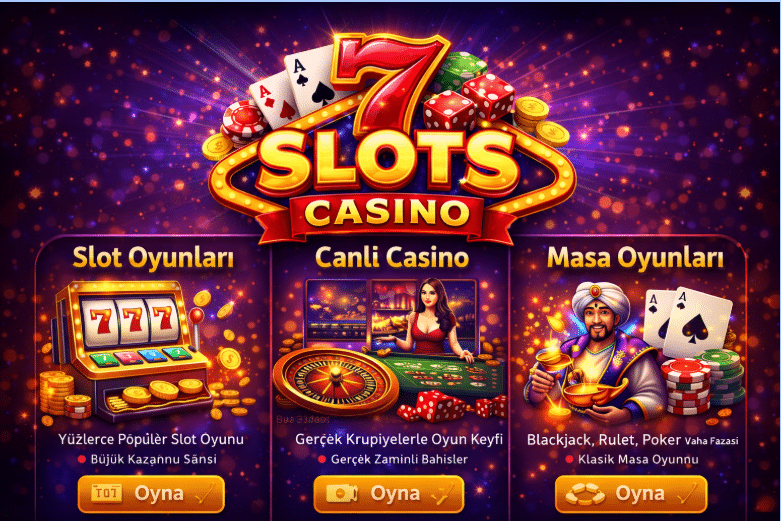
Task: Click checkmark on Masa Oyunları Oyna button
Action: pos(685,493)
